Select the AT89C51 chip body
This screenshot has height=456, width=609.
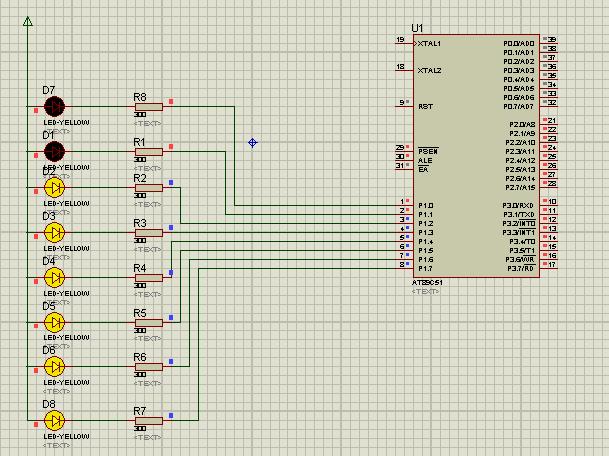coord(476,156)
